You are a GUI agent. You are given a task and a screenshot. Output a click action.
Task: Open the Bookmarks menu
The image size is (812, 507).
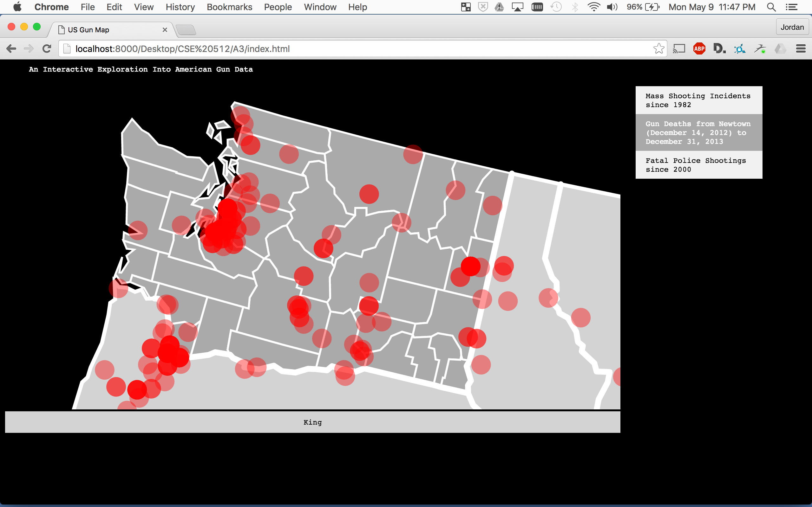pos(229,7)
